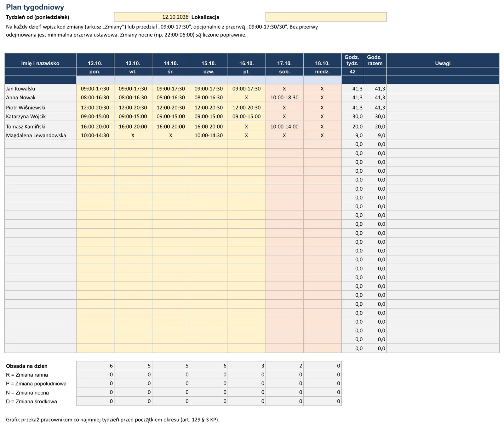504x427 pixels.
Task: Select the Uwagi cell for Anna Nowak
Action: tap(443, 98)
